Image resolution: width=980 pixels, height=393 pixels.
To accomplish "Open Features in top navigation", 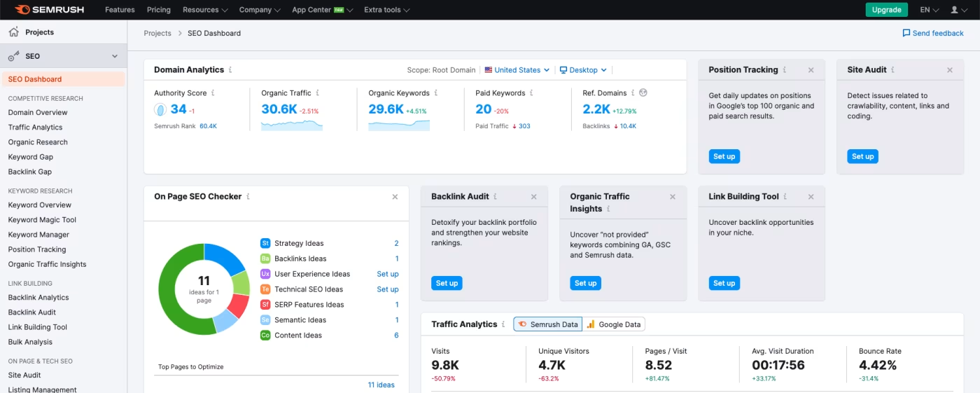I will [x=120, y=10].
